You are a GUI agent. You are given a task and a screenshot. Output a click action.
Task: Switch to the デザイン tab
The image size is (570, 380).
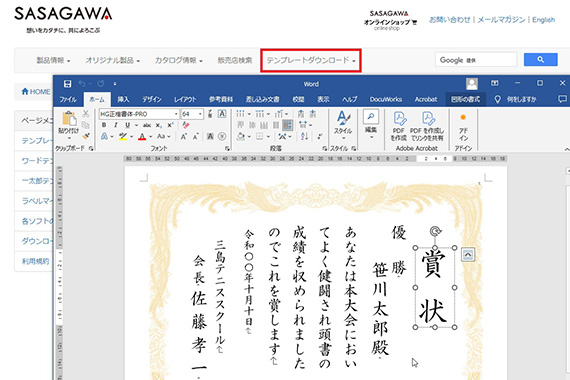coord(152,99)
